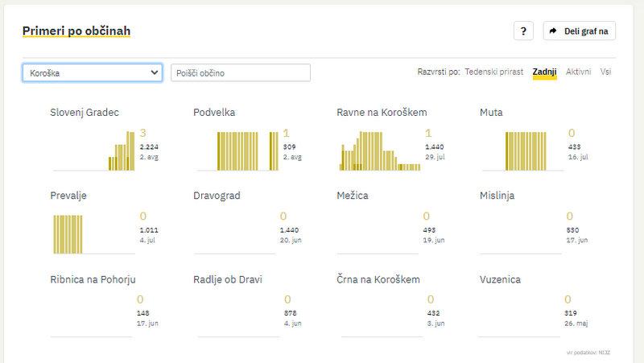Click the Dravograd municipality title
Viewport: 644px width, 363px height.
tap(217, 196)
